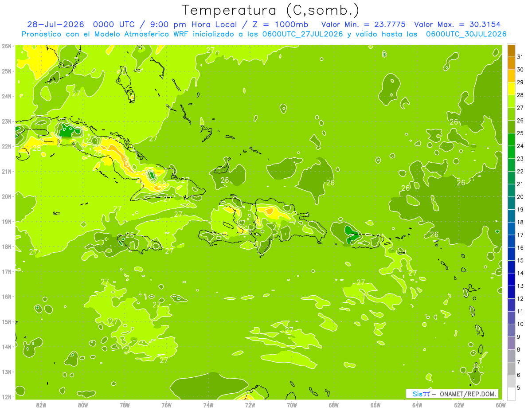Click color scale value 10
Image resolution: width=532 pixels, height=411 pixels.
click(x=520, y=324)
